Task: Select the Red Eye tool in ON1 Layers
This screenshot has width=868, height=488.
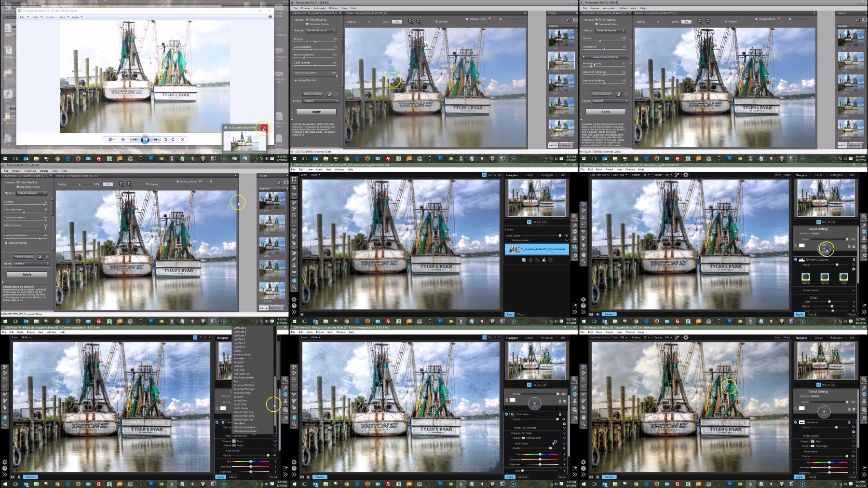Action: [294, 272]
